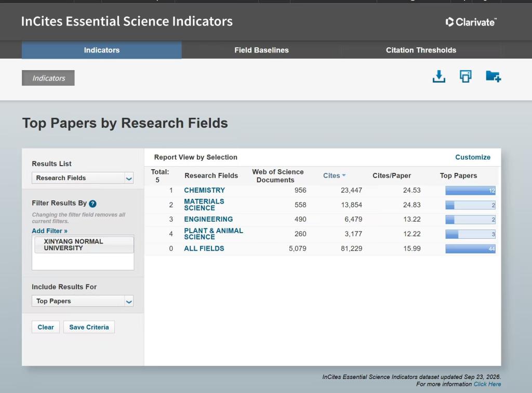532x393 pixels.
Task: Open the ALL FIELDS row link
Action: (x=204, y=249)
